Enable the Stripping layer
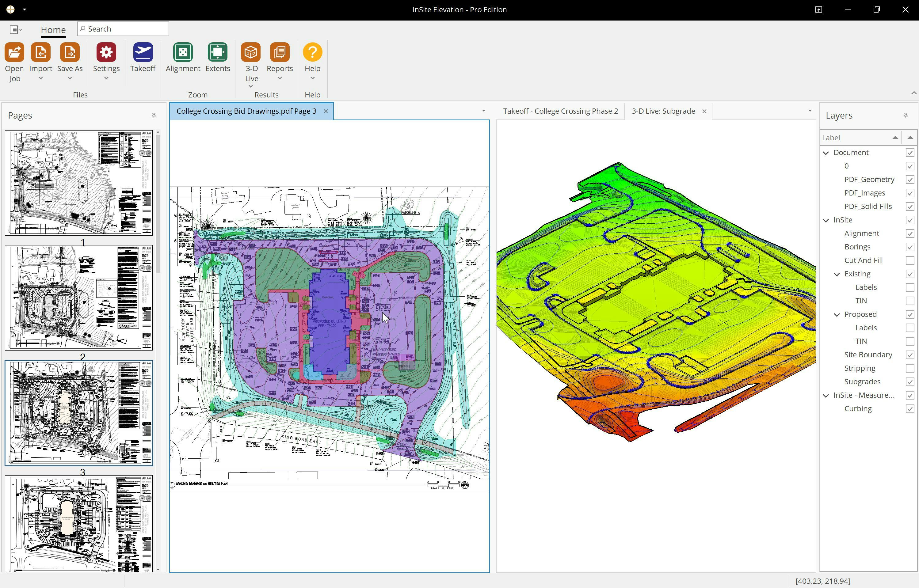The height and width of the screenshot is (588, 919). pyautogui.click(x=910, y=368)
